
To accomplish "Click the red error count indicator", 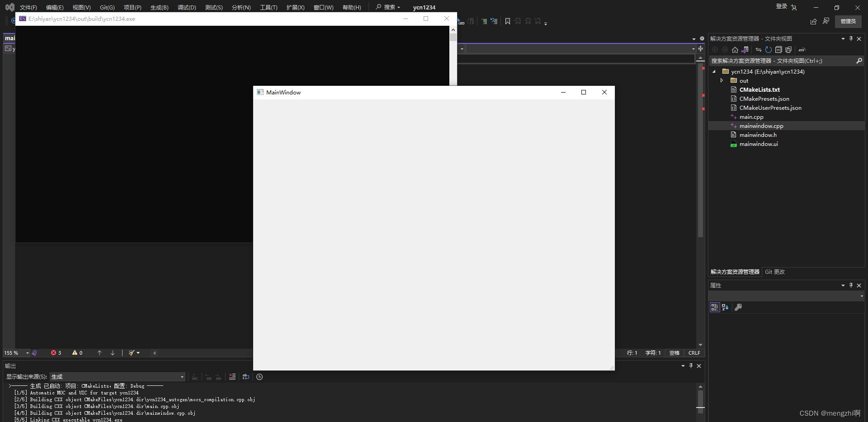I will (x=56, y=353).
